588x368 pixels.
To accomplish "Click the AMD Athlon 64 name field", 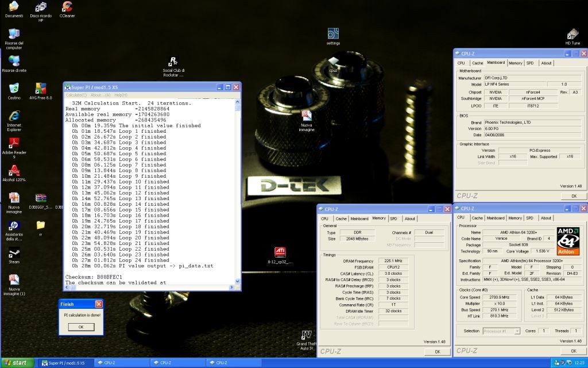I will click(517, 232).
